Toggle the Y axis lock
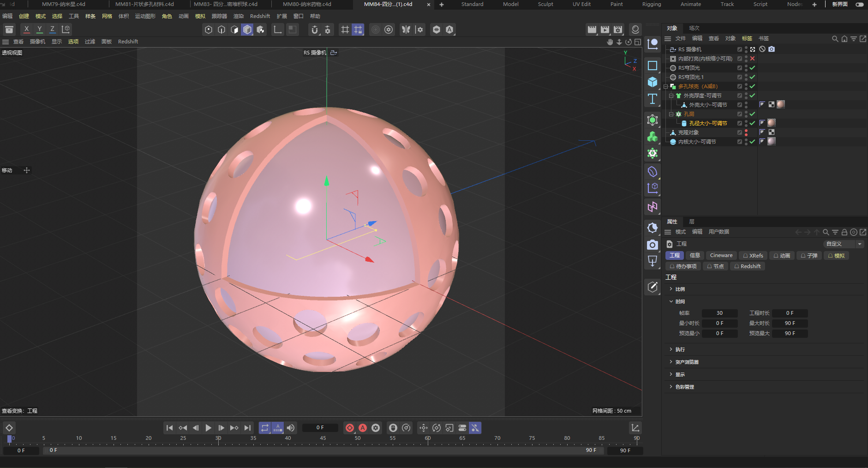 (x=40, y=30)
